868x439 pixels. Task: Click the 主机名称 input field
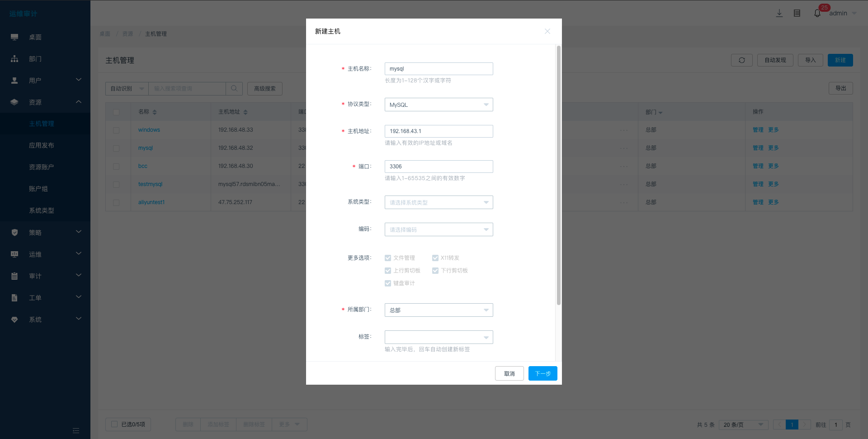[x=439, y=69]
